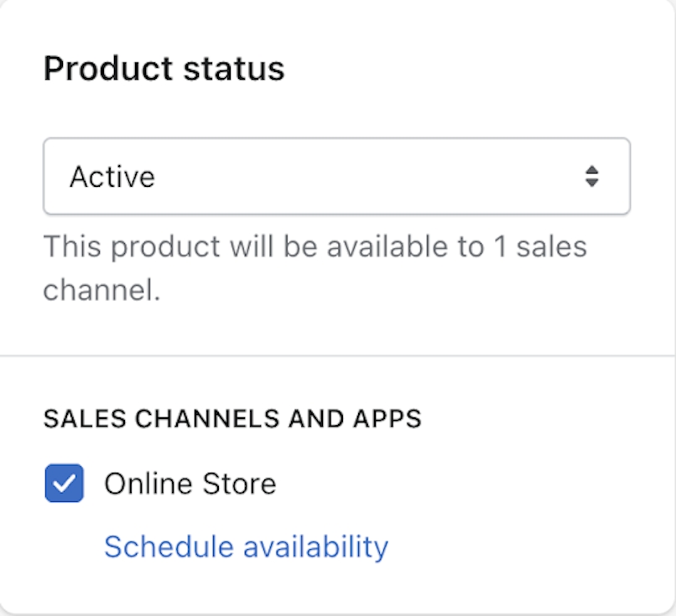Click the Online Store label text
The image size is (676, 616).
189,483
